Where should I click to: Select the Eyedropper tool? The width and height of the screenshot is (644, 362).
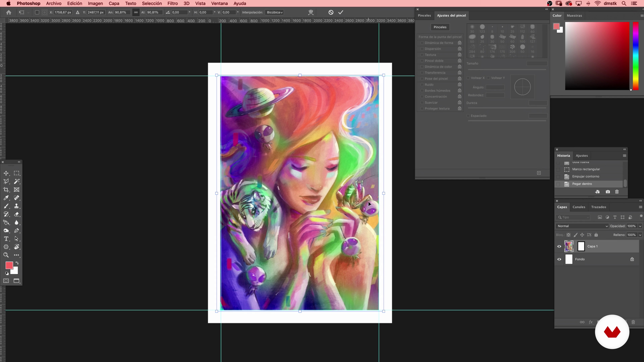[6, 198]
